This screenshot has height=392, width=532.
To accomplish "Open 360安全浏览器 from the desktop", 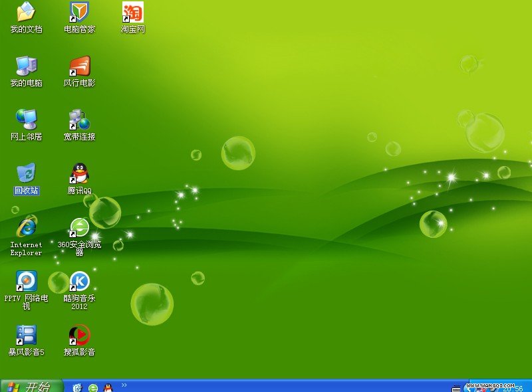I will (x=79, y=227).
